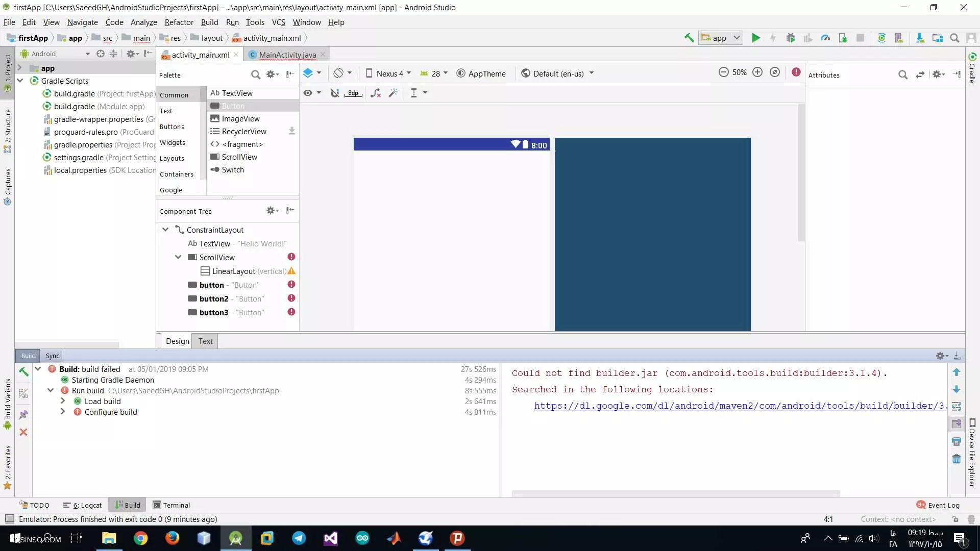The image size is (980, 551).
Task: Open Default Margins 8dp setting
Action: [x=354, y=93]
